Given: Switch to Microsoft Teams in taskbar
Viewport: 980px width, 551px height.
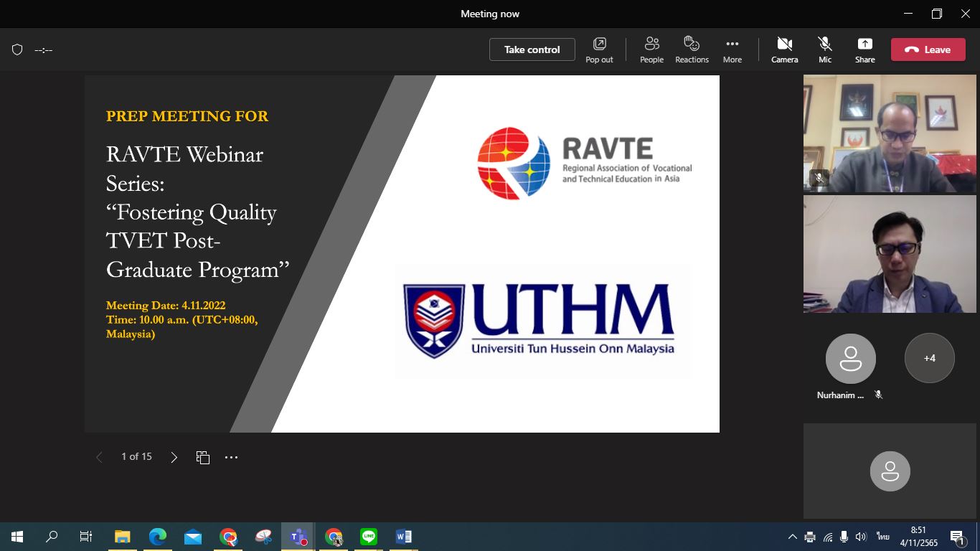Looking at the screenshot, I should tap(298, 537).
